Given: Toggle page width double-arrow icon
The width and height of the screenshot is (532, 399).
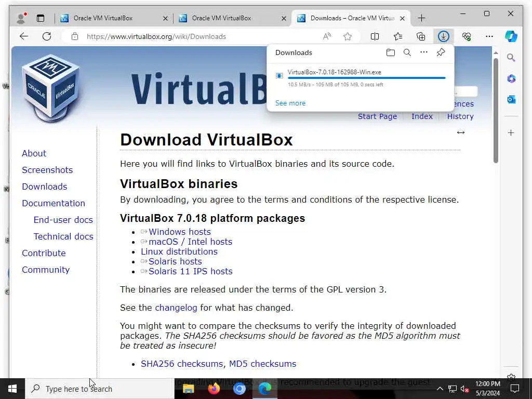Looking at the screenshot, I should [460, 132].
